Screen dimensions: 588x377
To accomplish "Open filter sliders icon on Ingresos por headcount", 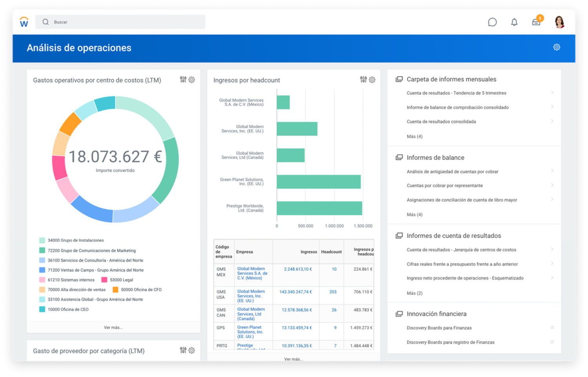I will click(x=363, y=80).
